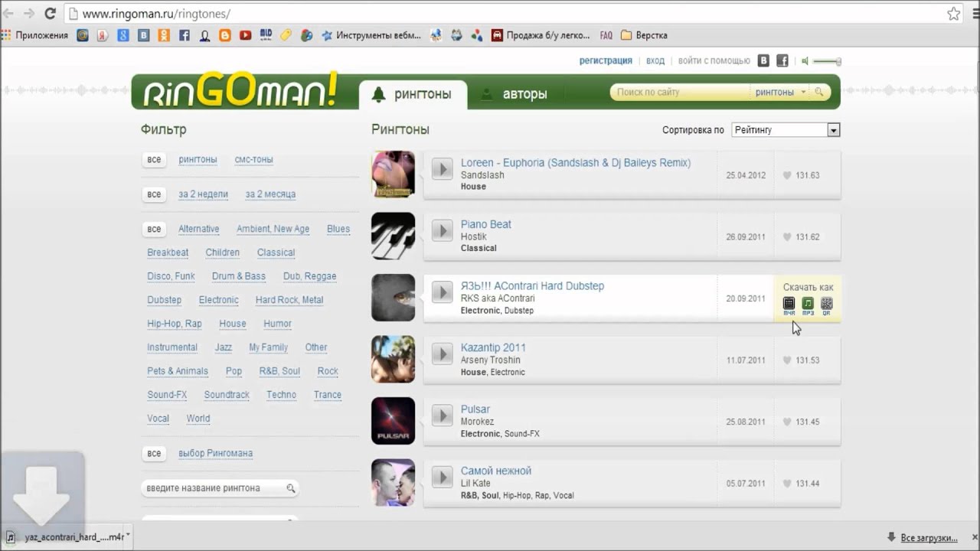Reload the page

tap(50, 13)
